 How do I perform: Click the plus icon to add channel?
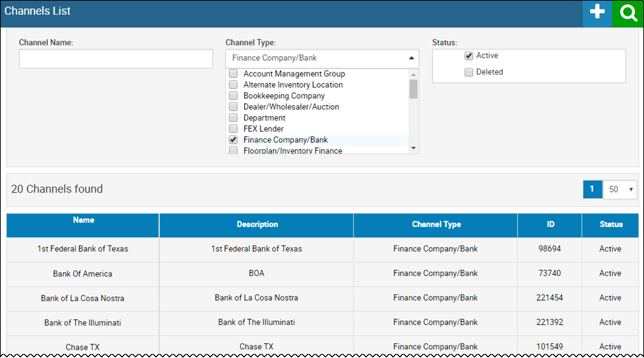597,14
